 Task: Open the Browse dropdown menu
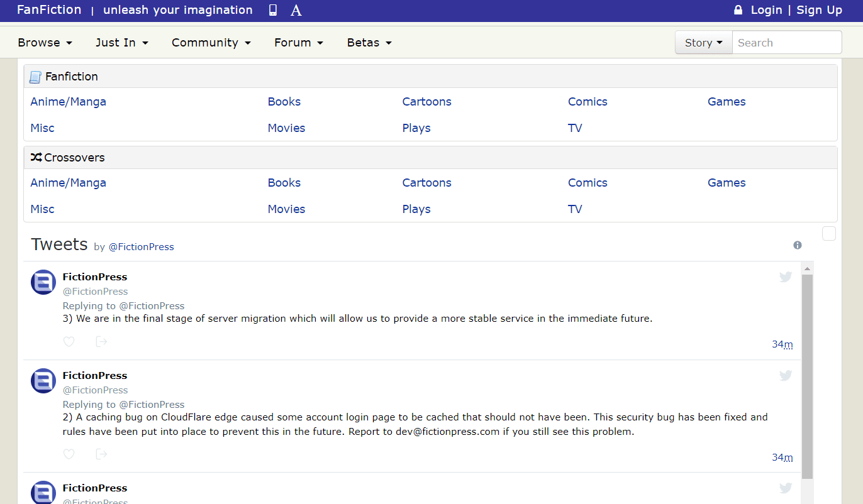click(x=45, y=43)
